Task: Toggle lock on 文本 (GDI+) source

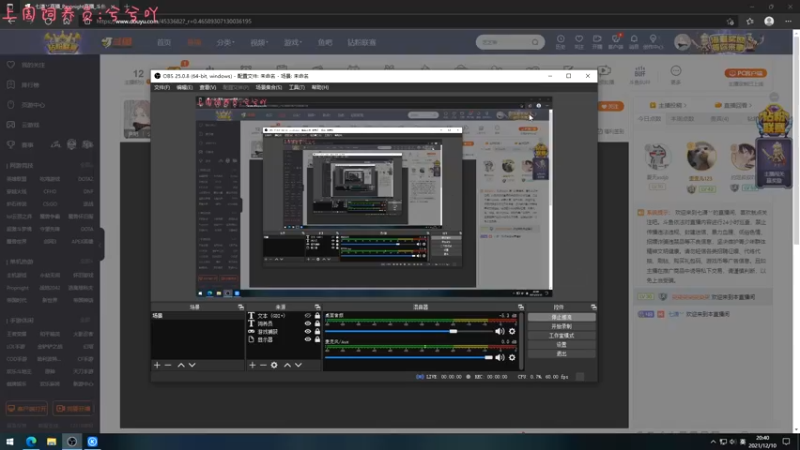Action: (317, 316)
